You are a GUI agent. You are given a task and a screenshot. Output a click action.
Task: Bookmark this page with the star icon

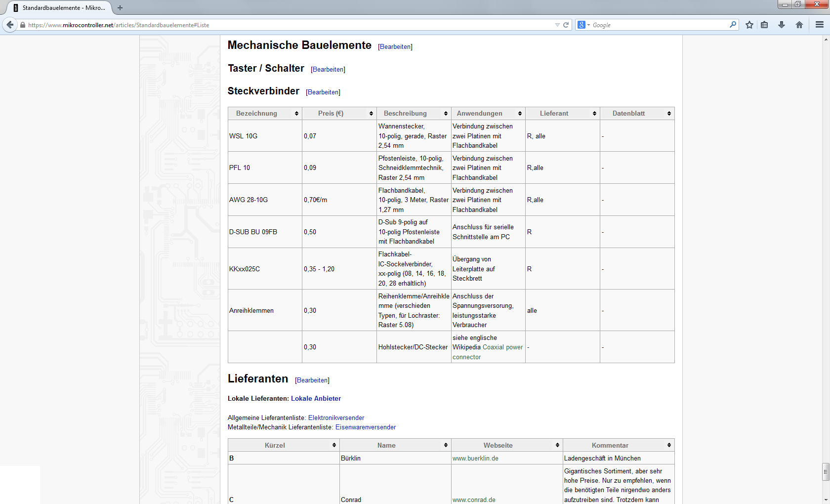[x=749, y=25]
